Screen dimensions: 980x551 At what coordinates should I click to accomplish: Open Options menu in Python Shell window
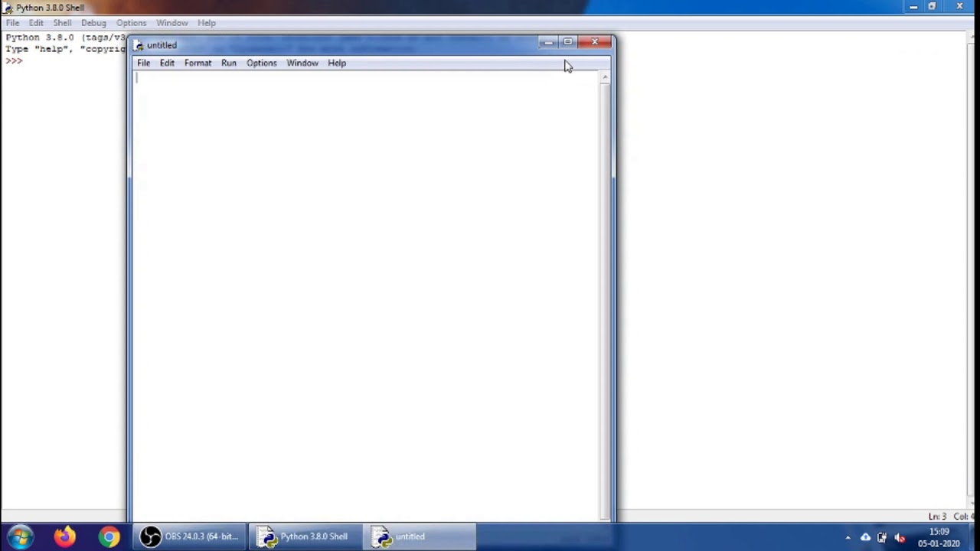pyautogui.click(x=131, y=22)
